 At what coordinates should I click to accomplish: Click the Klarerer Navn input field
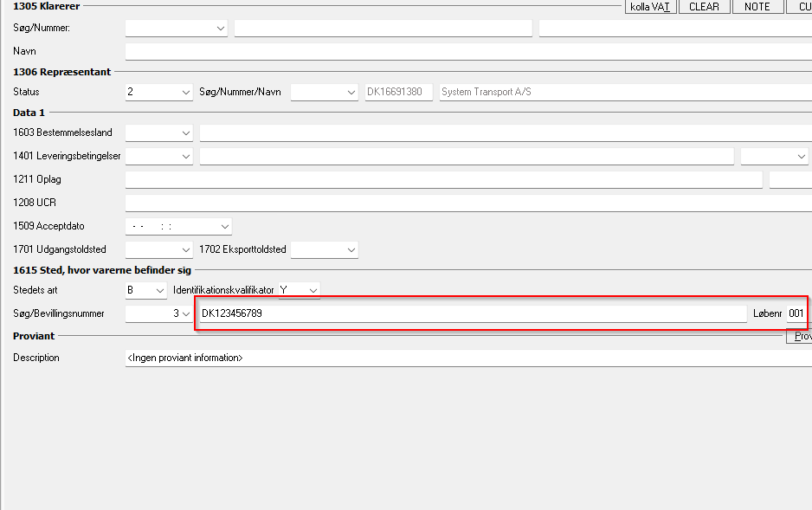(467, 52)
